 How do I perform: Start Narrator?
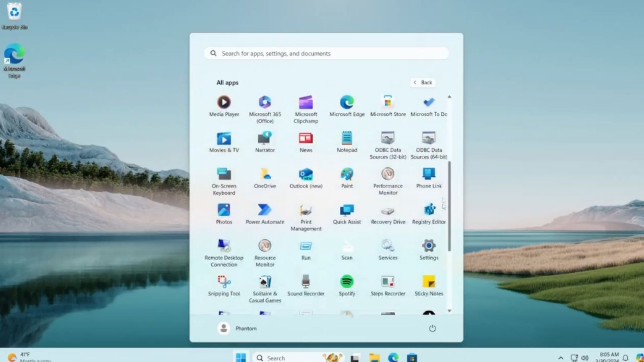pos(265,142)
